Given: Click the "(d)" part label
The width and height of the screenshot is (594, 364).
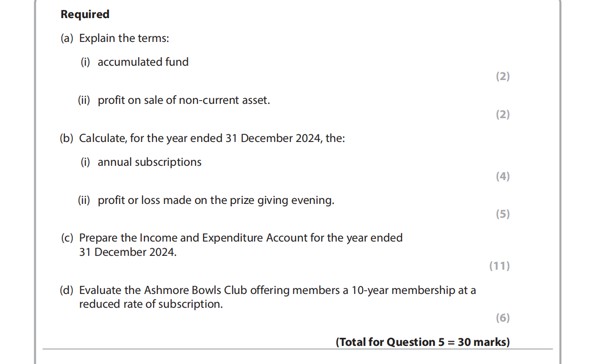Looking at the screenshot, I should (x=67, y=290).
